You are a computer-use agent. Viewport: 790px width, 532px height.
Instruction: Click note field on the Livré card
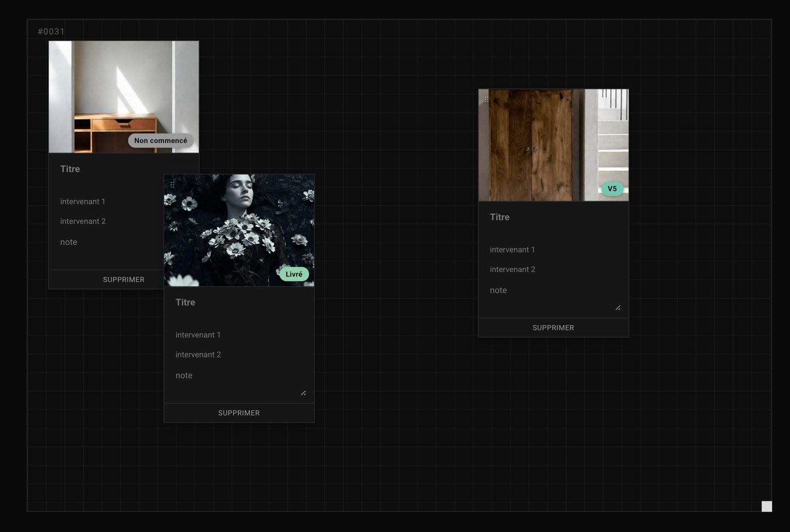click(240, 382)
